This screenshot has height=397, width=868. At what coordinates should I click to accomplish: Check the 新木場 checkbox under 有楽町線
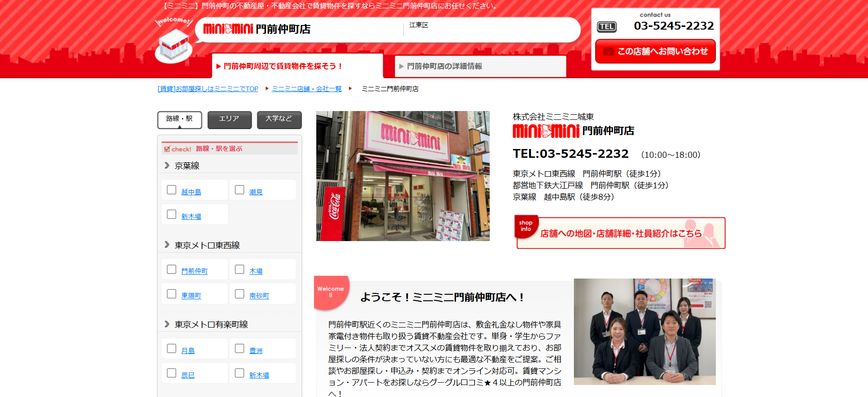[x=240, y=373]
